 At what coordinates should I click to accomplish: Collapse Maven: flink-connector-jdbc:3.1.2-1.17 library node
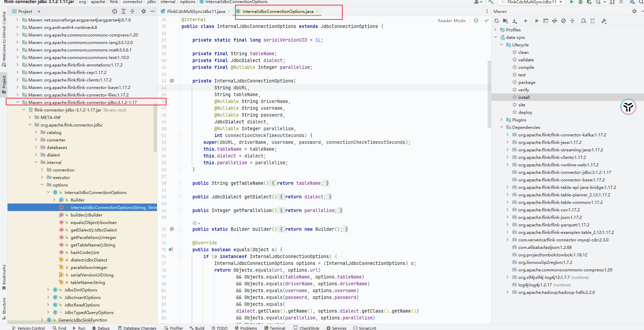(17, 102)
